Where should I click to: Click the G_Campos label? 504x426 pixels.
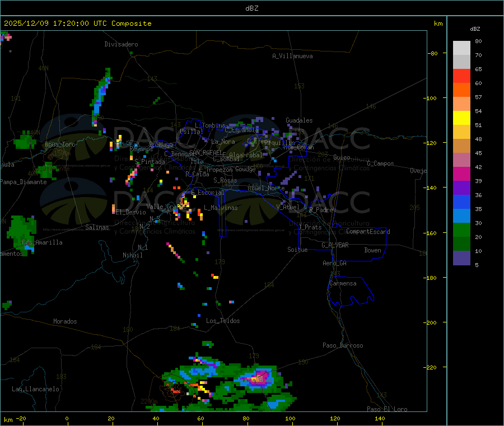381,163
